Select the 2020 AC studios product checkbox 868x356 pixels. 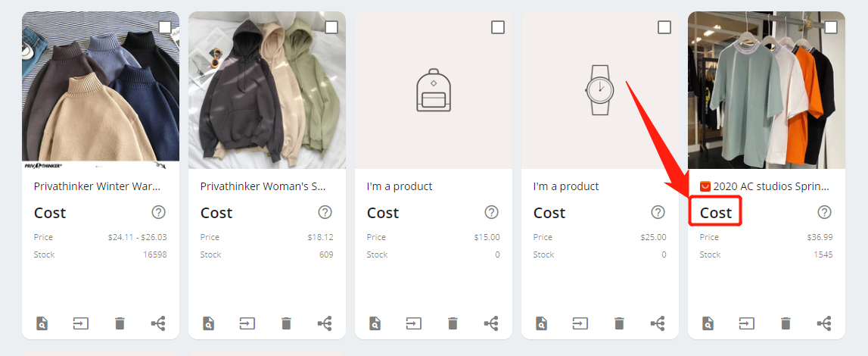(831, 27)
